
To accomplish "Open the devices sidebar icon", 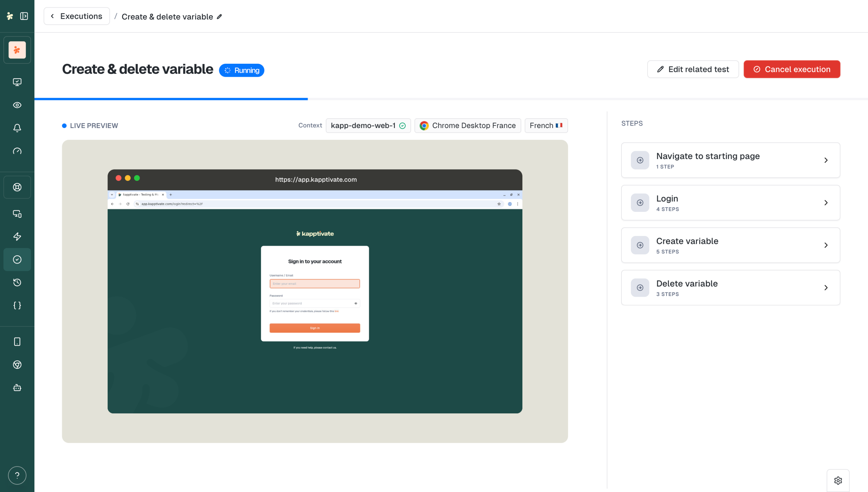I will pyautogui.click(x=17, y=214).
